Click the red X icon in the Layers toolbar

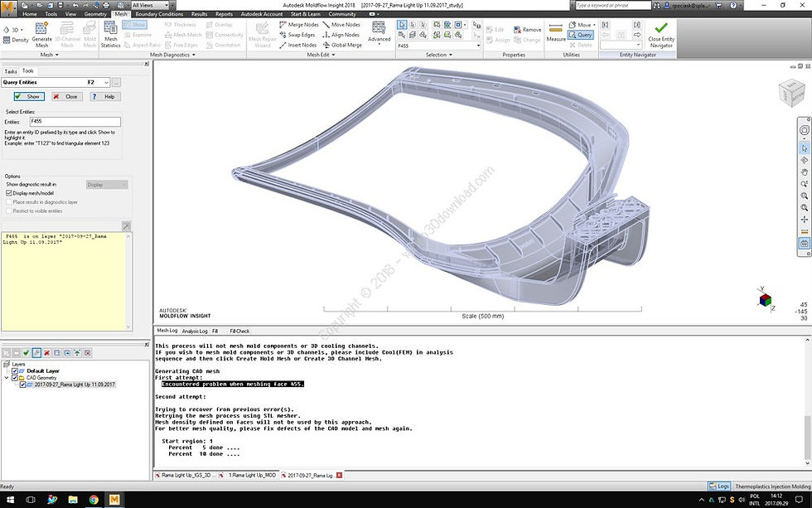point(46,353)
